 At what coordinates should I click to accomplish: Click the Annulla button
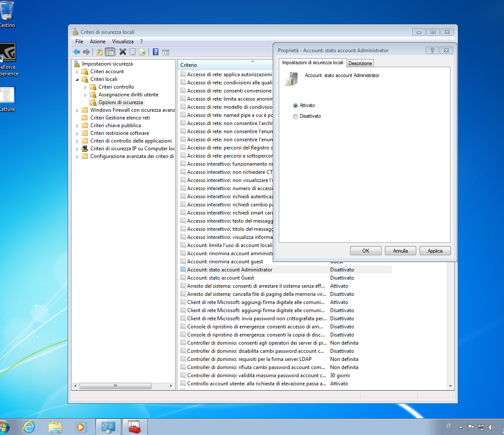[400, 251]
